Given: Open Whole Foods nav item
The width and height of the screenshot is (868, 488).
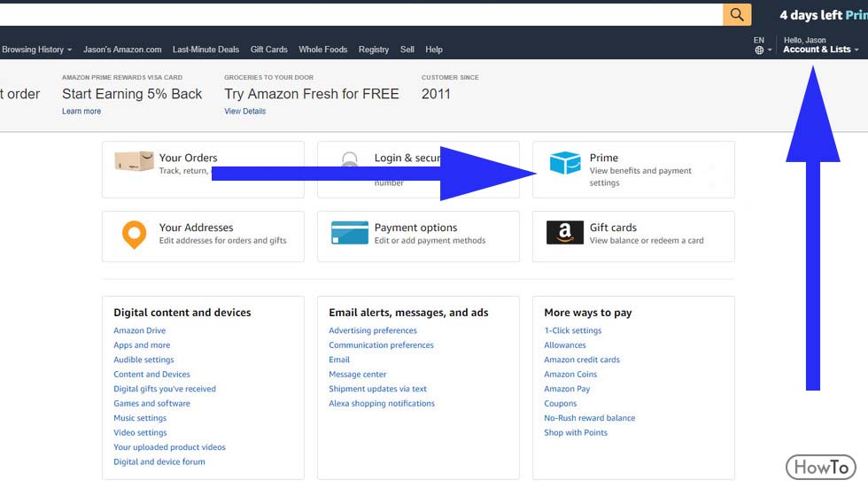Looking at the screenshot, I should tap(323, 50).
